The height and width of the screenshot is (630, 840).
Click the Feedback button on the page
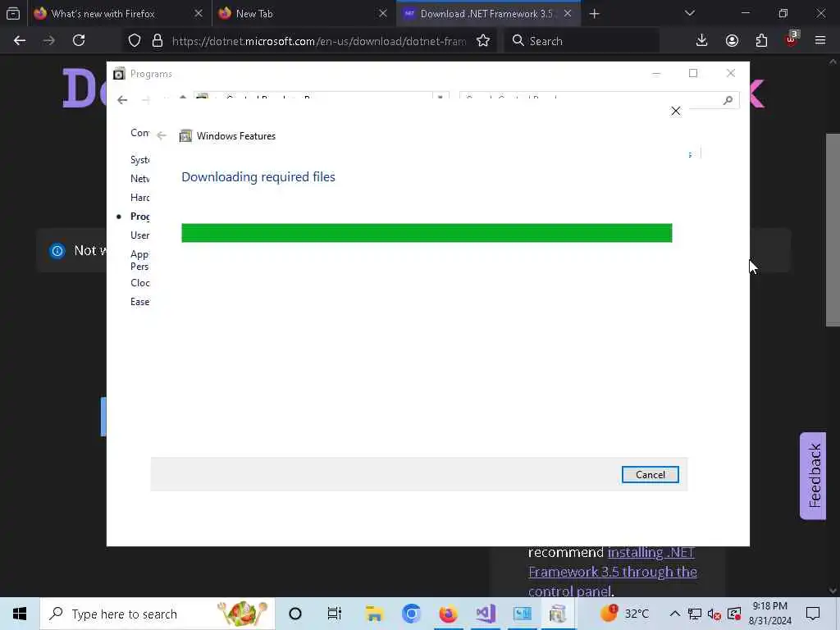(813, 476)
